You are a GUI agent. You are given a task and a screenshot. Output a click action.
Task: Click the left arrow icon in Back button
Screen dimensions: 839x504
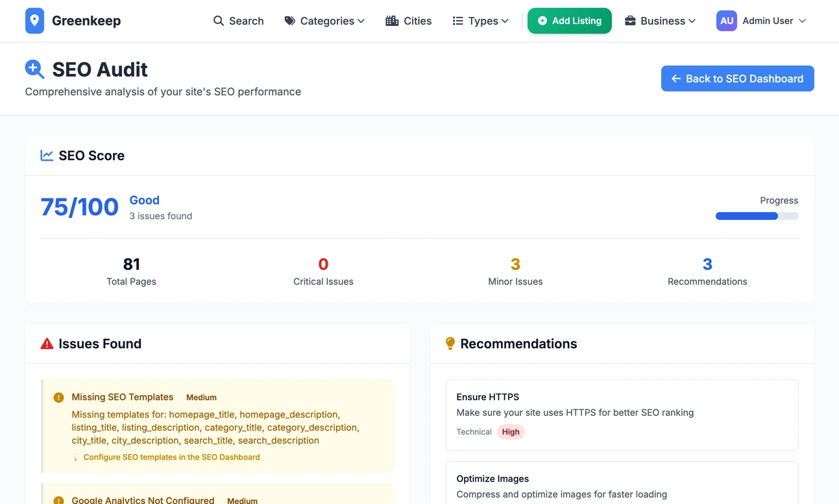[676, 78]
